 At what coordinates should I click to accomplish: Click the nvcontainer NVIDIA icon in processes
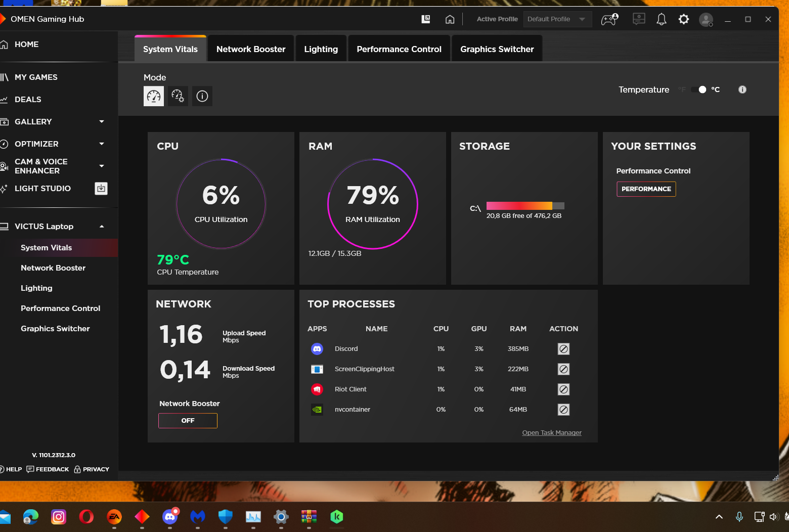317,410
